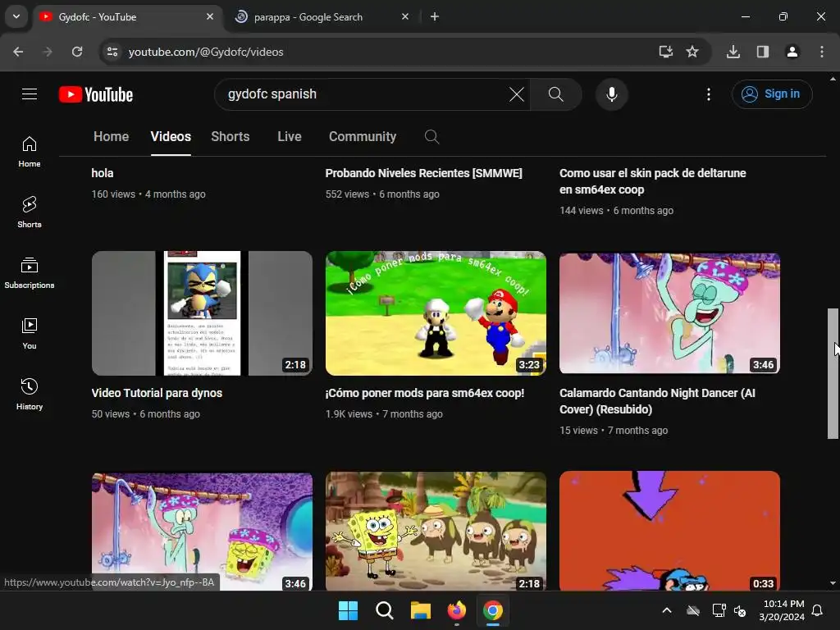The height and width of the screenshot is (630, 840).
Task: Open Subscriptions in the left sidebar
Action: [30, 273]
